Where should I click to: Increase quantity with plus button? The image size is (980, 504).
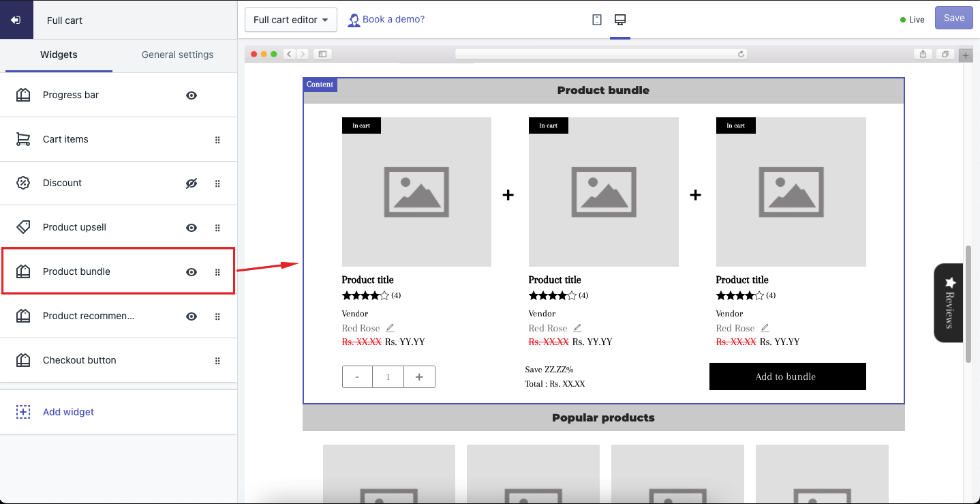pyautogui.click(x=419, y=376)
